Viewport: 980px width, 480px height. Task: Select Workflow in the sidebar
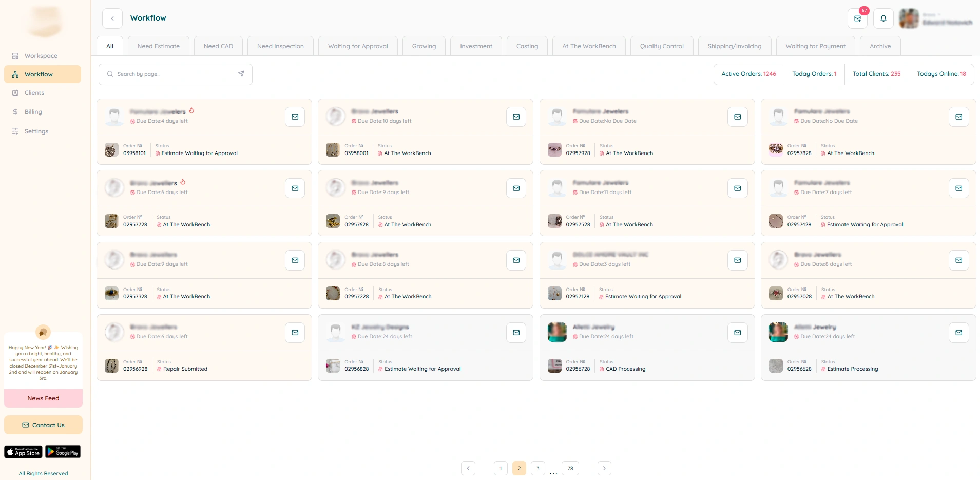(x=42, y=74)
